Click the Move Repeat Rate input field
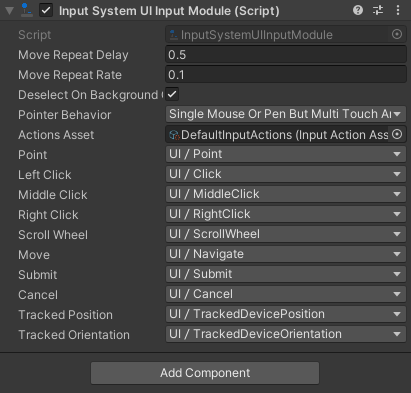 (286, 75)
